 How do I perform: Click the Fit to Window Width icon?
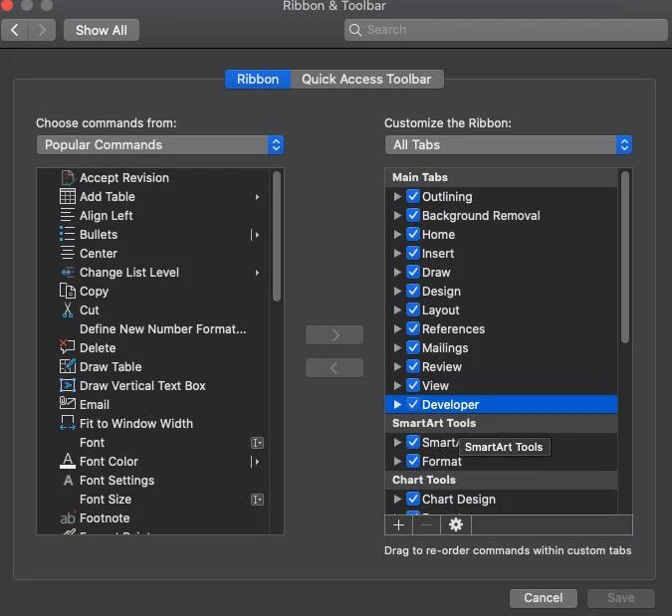coord(68,423)
